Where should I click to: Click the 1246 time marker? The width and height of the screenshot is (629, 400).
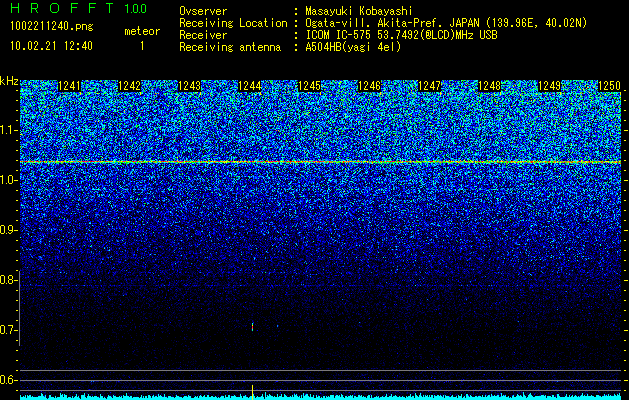click(x=369, y=86)
